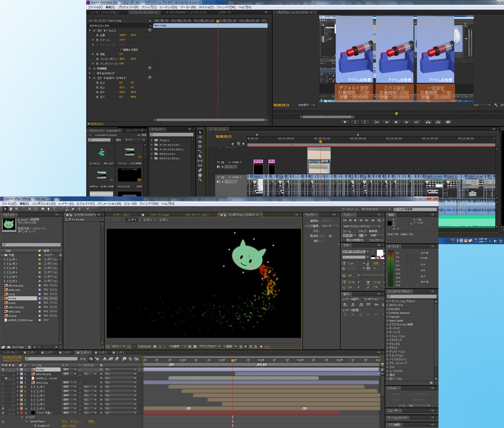Hide the ブラック 平面 1 layer with its eye
Image resolution: width=504 pixels, height=428 pixels.
pos(3,413)
